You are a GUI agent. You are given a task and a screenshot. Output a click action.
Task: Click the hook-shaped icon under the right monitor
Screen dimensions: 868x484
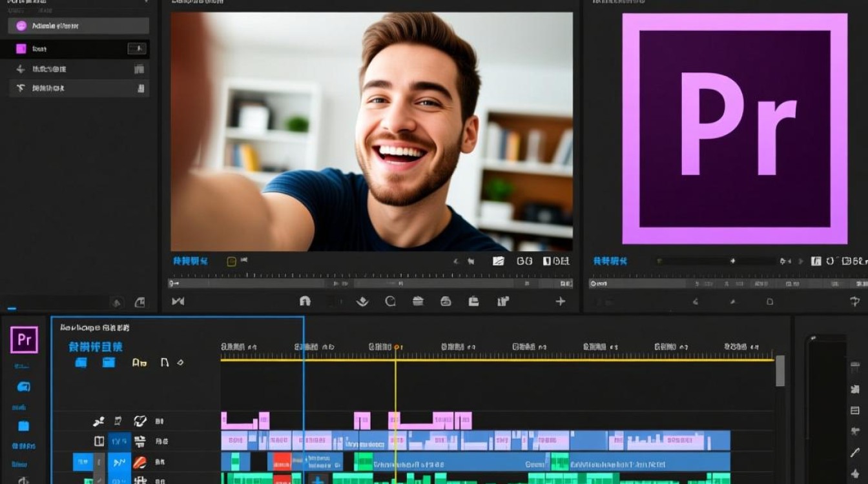[855, 301]
